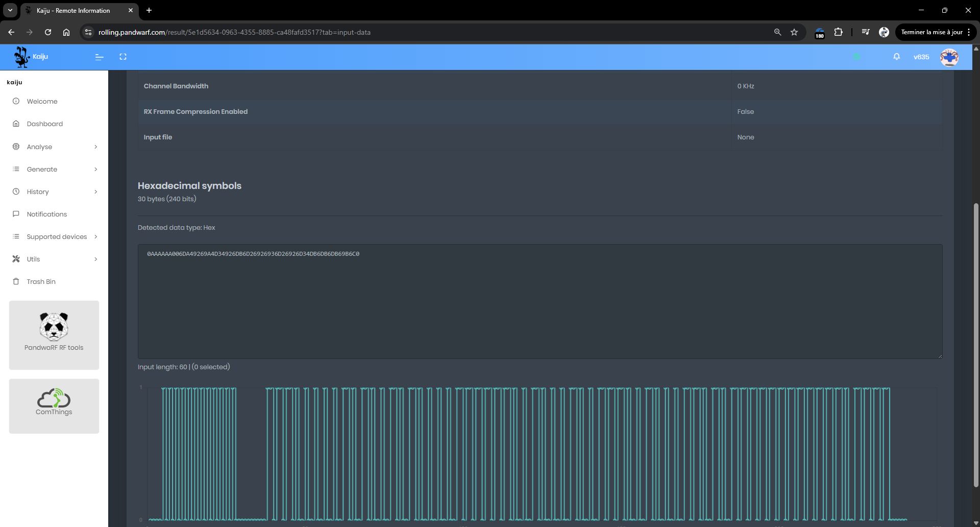The image size is (980, 527).
Task: Open the Trash Bin page
Action: tap(41, 281)
